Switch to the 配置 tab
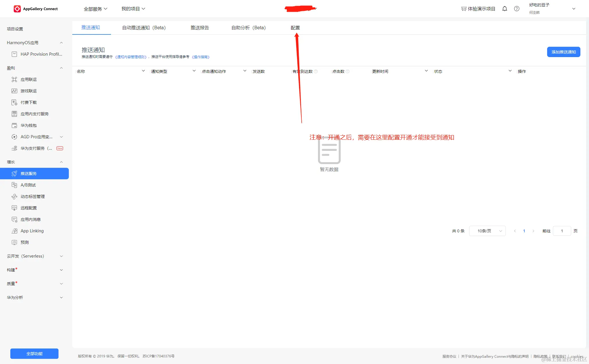589x364 pixels. (295, 28)
